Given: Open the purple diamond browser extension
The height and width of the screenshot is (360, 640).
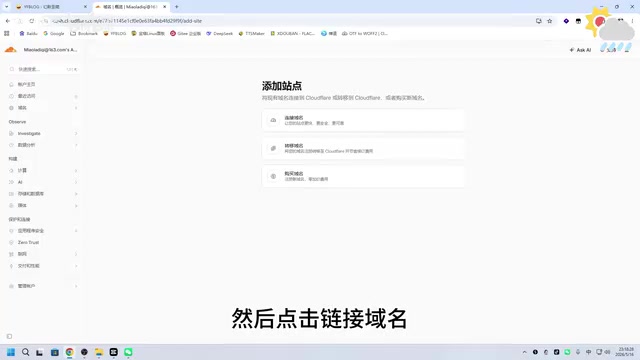Looking at the screenshot, I should coord(566,21).
